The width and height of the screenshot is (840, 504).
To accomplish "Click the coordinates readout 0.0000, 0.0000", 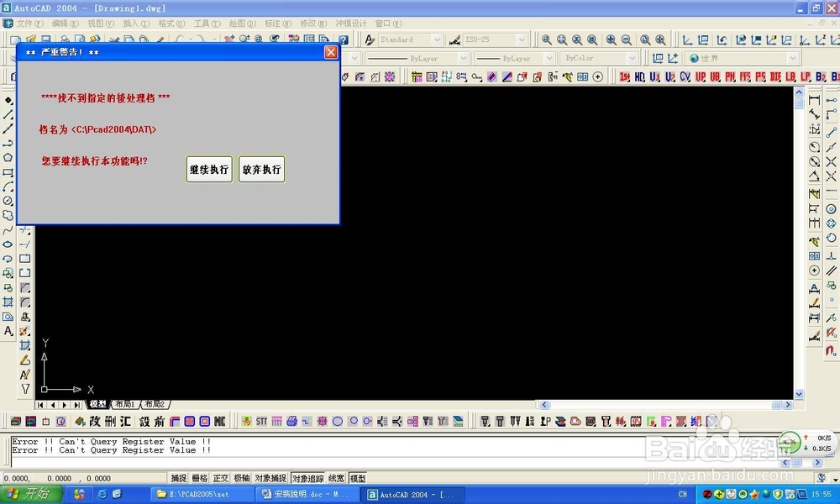I will coord(57,479).
